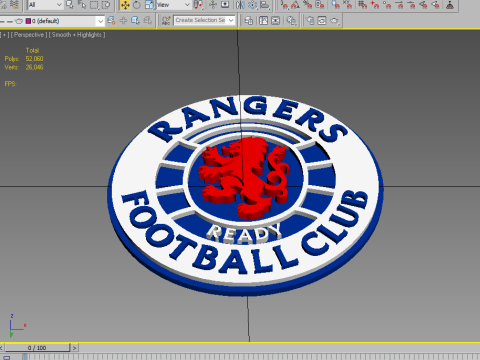Click the render setup icon left of frame icons
Image resolution: width=480 pixels, height=360 pixels.
tap(249, 21)
